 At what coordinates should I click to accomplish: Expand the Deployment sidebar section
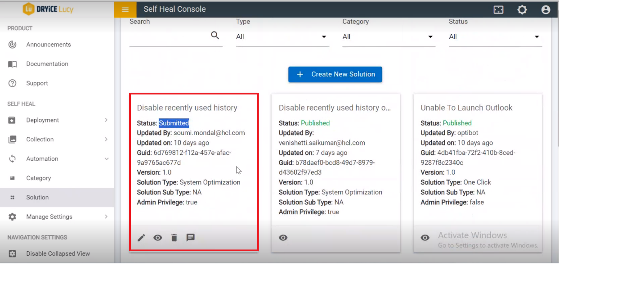coord(42,120)
